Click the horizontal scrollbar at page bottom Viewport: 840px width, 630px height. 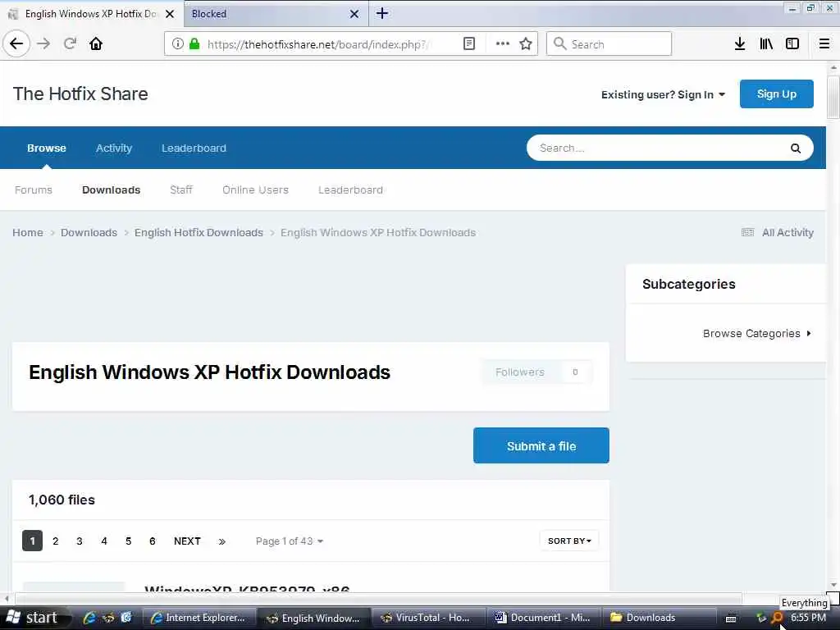378,598
